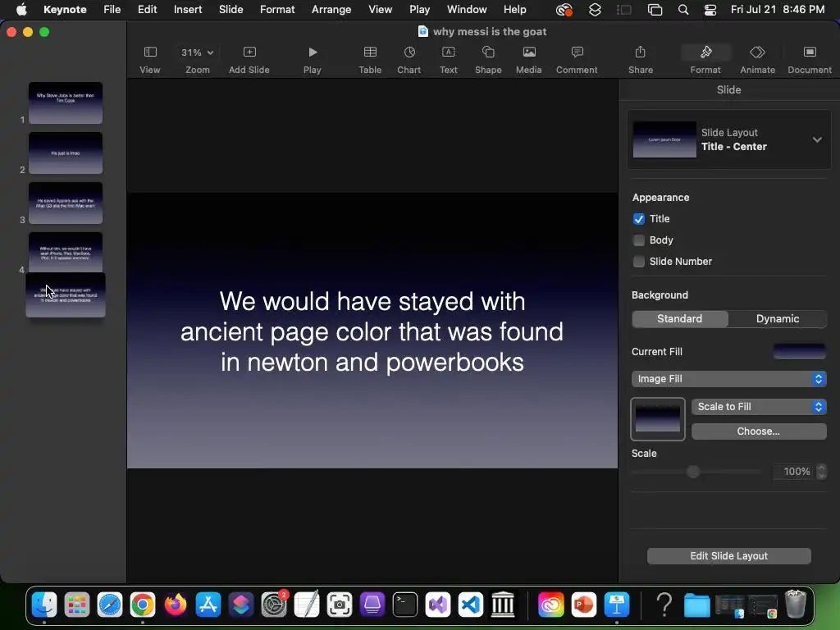Open the Keynote application menu

[x=65, y=10]
